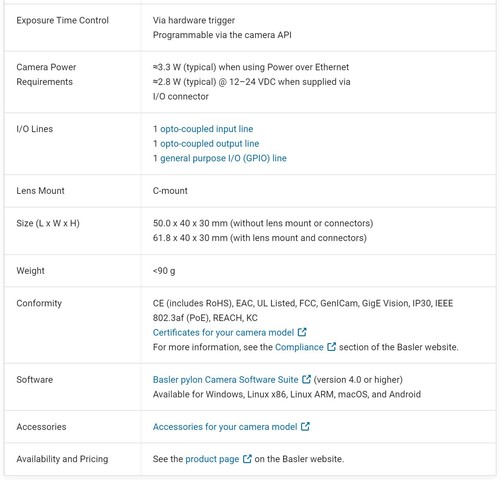Screen dimensions: 500x480
Task: Click the Size (L x W x H) label
Action: pos(48,223)
